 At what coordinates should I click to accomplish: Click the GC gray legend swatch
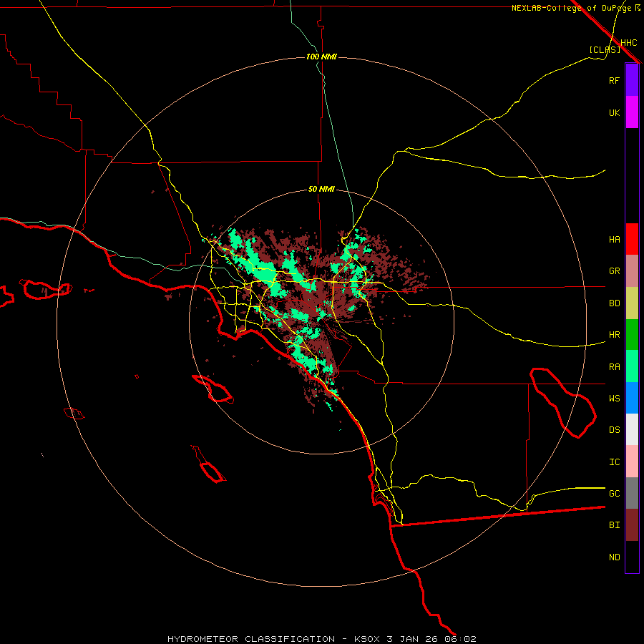tap(632, 493)
